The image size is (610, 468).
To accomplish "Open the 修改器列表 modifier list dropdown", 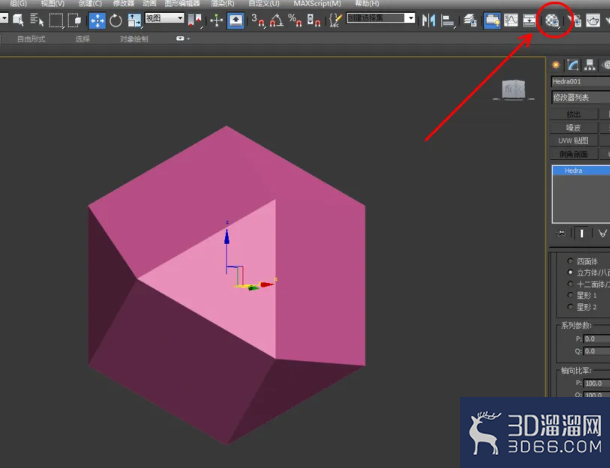I will 580,97.
